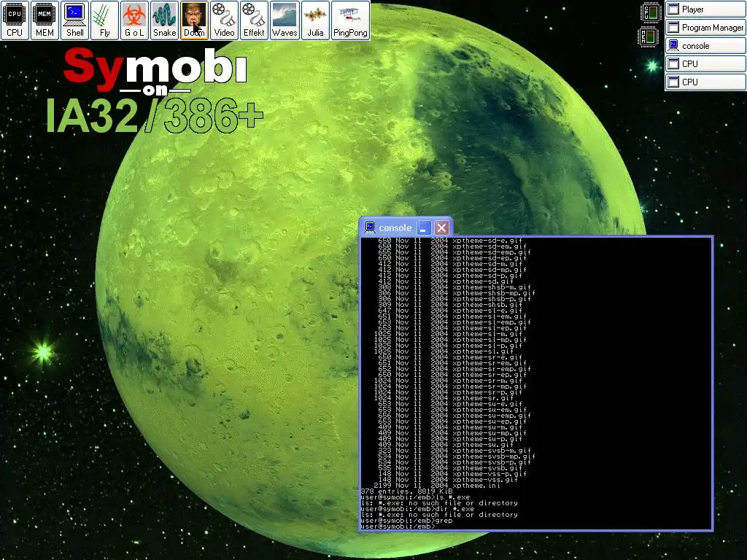Open the MEM memory monitor icon

(44, 20)
